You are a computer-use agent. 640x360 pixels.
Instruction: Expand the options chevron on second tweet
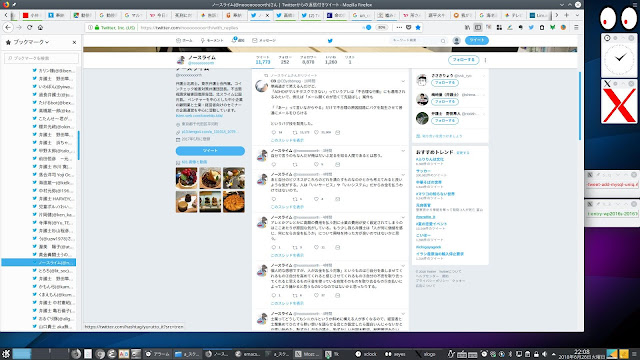(x=403, y=151)
